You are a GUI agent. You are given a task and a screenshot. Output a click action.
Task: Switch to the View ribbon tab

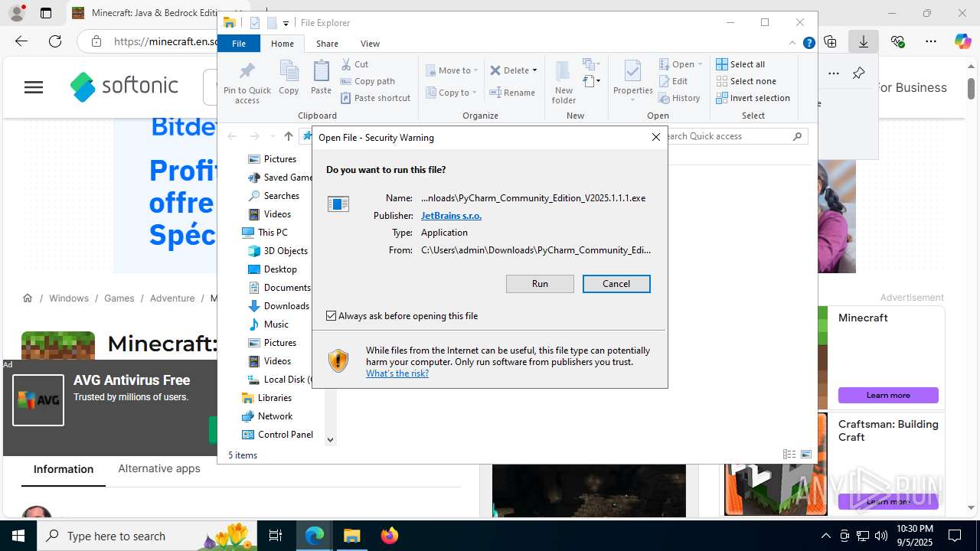[x=370, y=44]
